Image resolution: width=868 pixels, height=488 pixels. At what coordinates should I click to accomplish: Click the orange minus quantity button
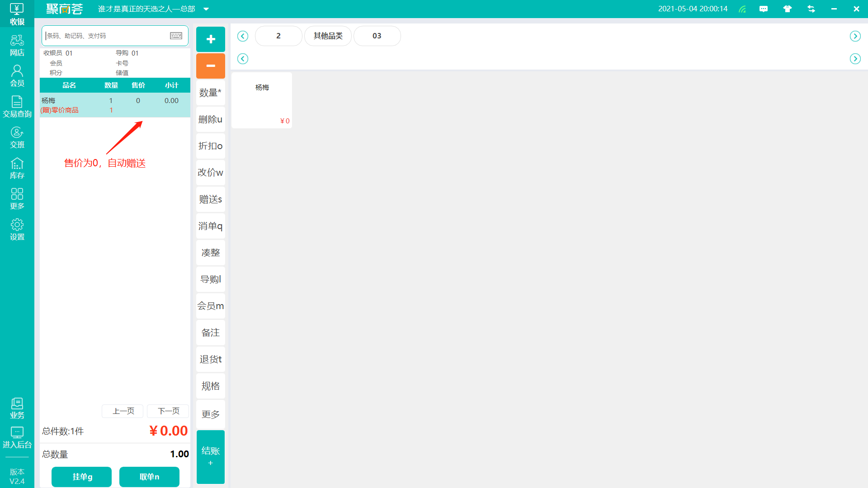211,66
